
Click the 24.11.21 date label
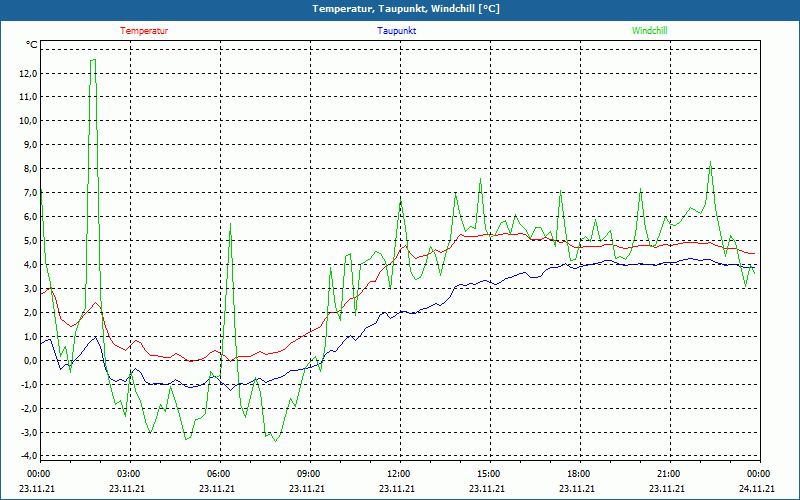[x=757, y=488]
